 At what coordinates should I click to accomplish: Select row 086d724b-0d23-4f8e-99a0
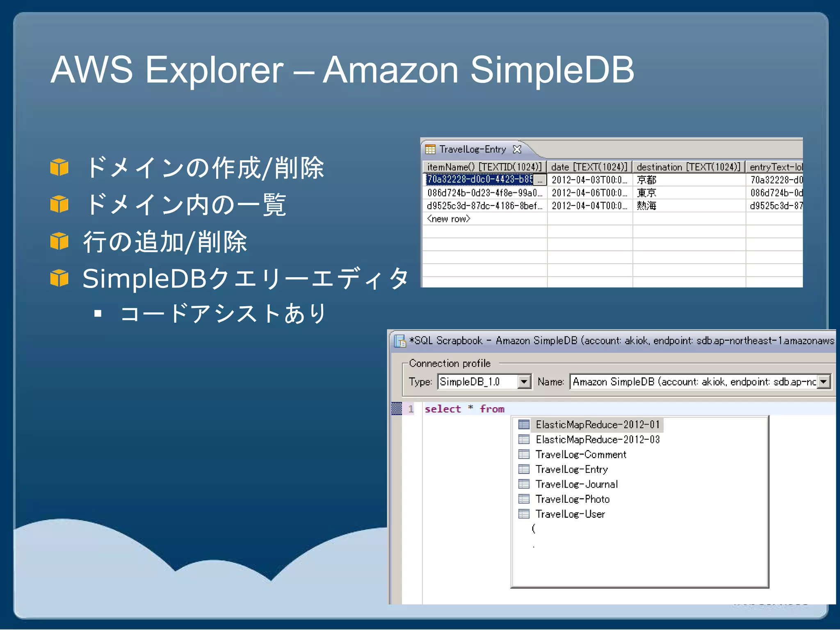485,193
